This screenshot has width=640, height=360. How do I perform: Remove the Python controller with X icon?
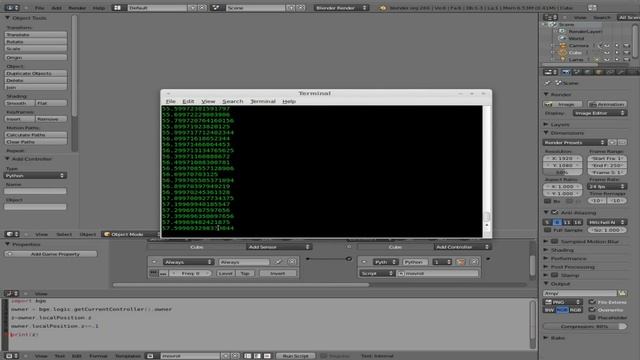click(474, 262)
